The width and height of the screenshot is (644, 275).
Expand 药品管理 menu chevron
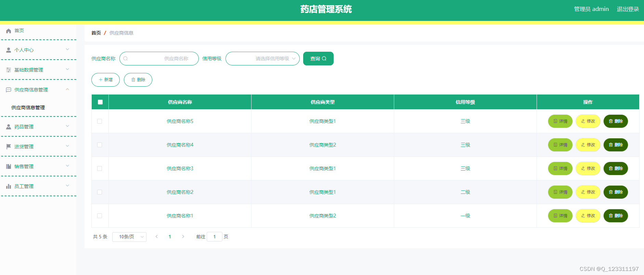(67, 126)
